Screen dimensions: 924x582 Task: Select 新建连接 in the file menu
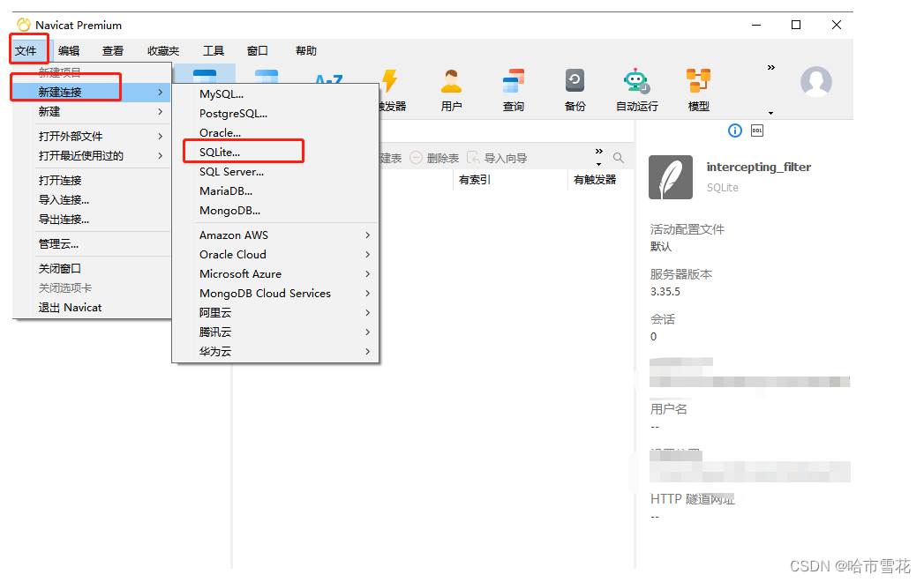point(91,92)
